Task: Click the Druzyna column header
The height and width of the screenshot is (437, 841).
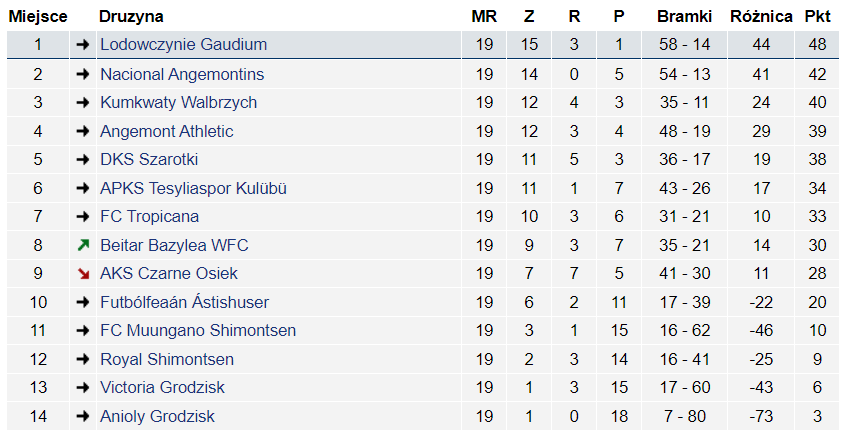Action: tap(131, 17)
